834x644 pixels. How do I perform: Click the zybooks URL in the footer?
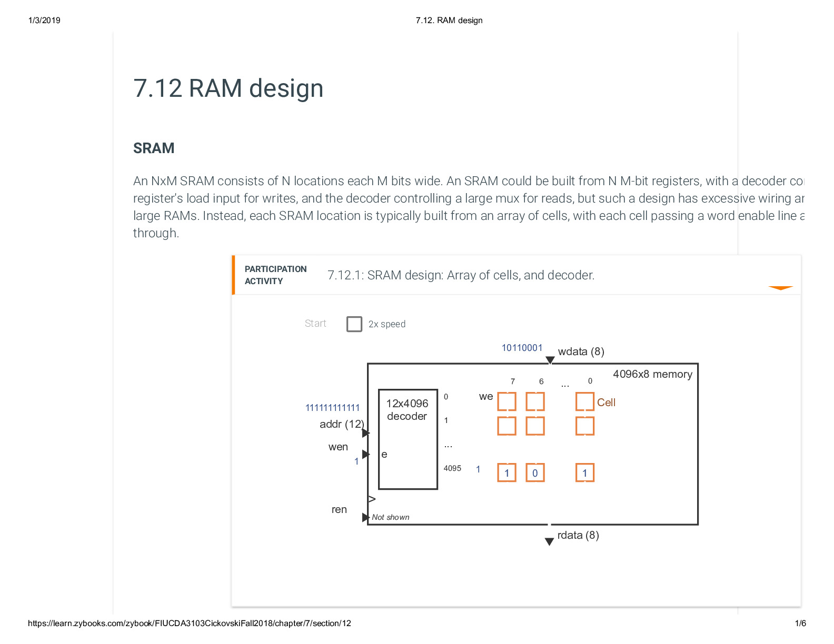coord(190,623)
